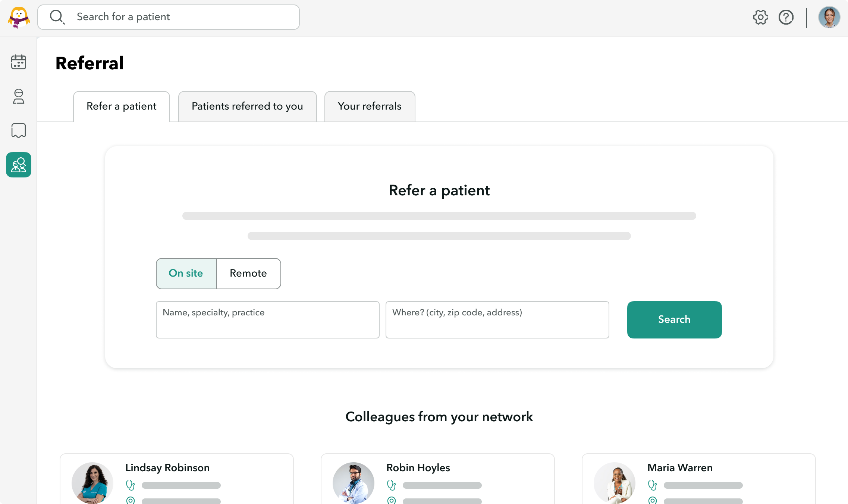Click the user profile avatar photo

coord(829,17)
